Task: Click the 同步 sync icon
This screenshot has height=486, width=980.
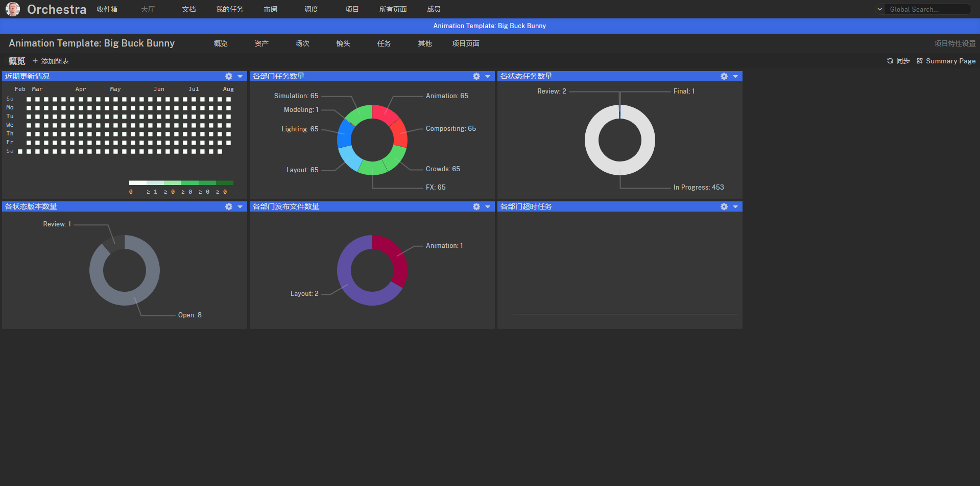Action: pos(890,61)
